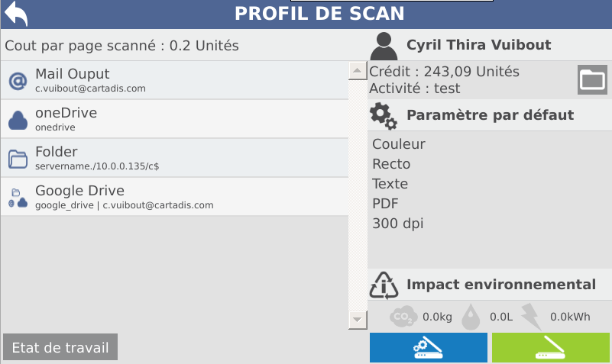Select the Couleur parameter
The width and height of the screenshot is (612, 364).
(399, 144)
